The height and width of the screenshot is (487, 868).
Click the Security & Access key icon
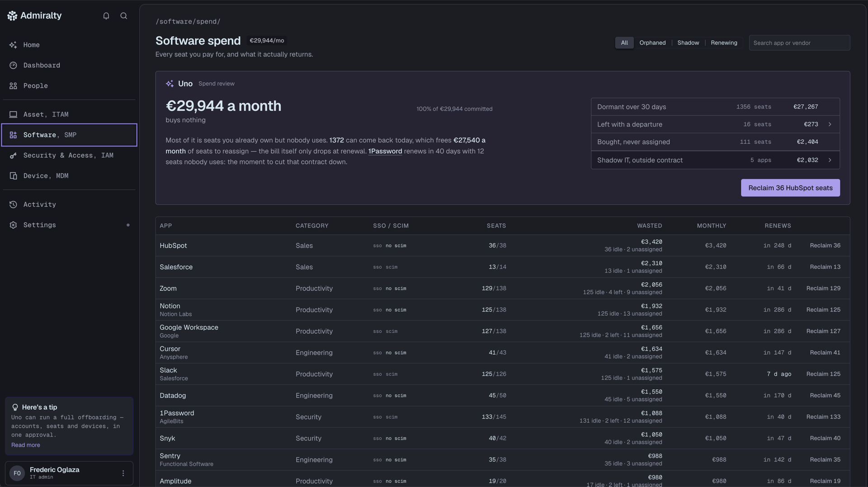(x=13, y=155)
